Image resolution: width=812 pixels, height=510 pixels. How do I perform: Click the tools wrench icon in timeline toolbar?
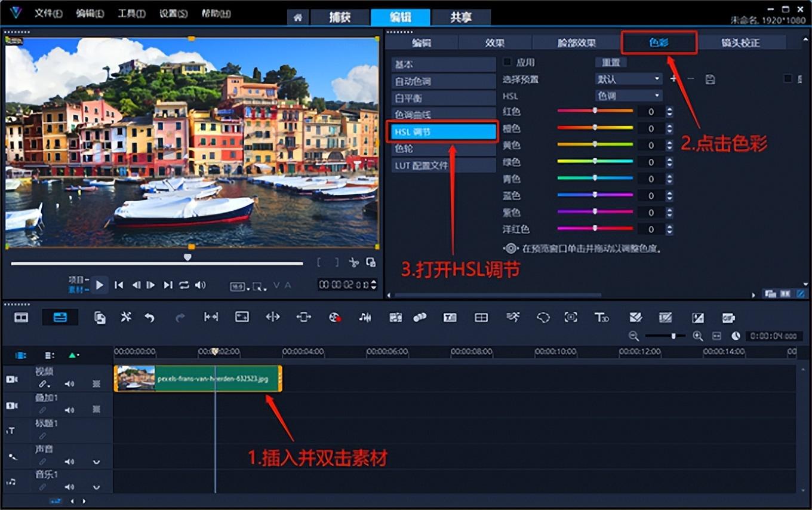(126, 317)
